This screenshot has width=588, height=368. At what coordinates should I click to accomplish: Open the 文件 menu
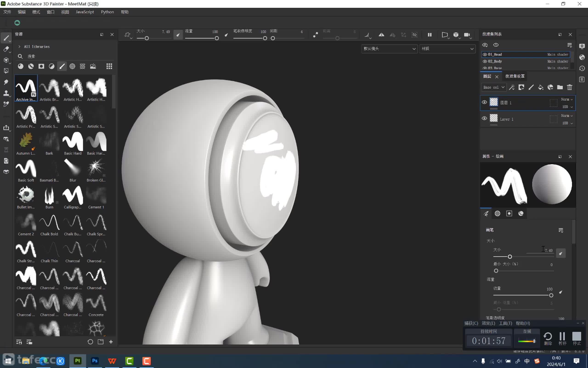(x=7, y=12)
